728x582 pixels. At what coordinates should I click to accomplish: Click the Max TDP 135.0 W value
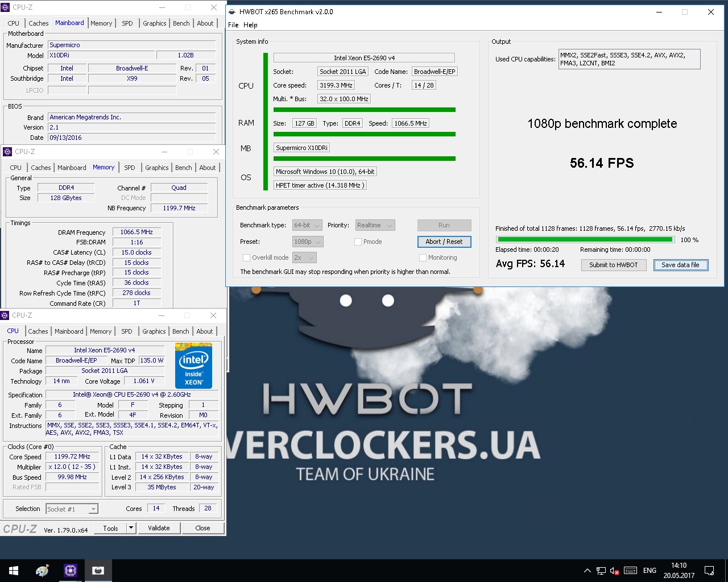tap(151, 360)
